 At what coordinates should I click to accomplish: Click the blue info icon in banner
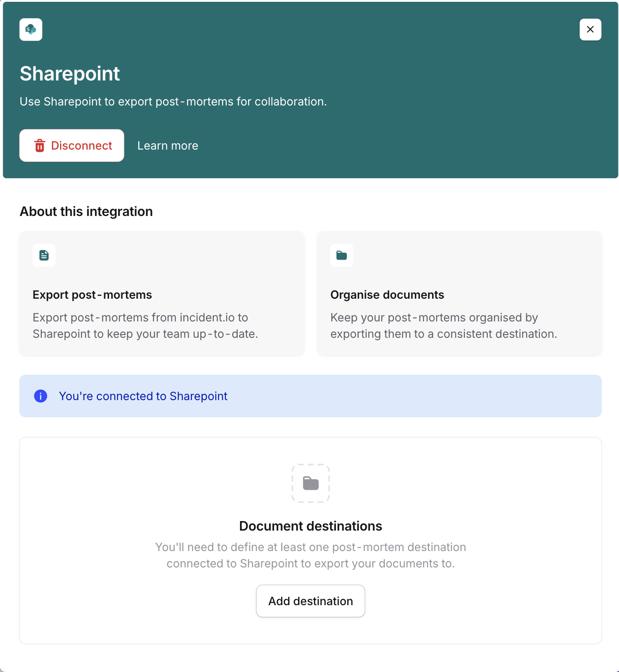[x=41, y=396]
